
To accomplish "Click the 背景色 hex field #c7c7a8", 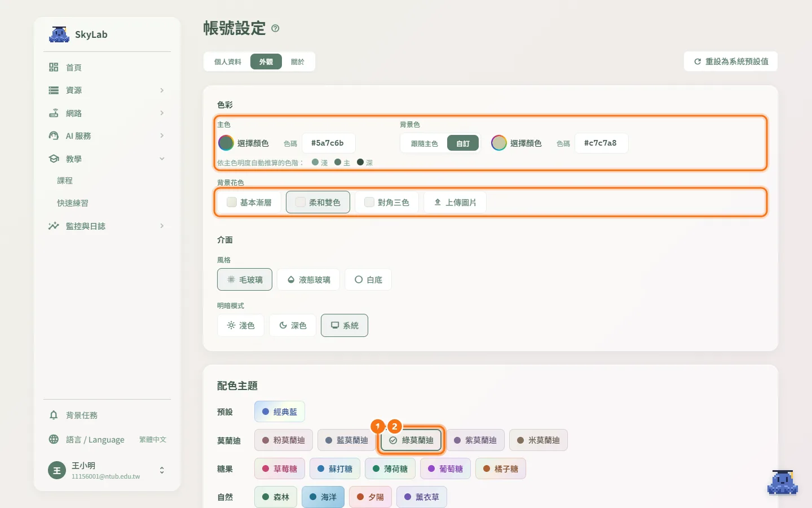I will coord(602,143).
